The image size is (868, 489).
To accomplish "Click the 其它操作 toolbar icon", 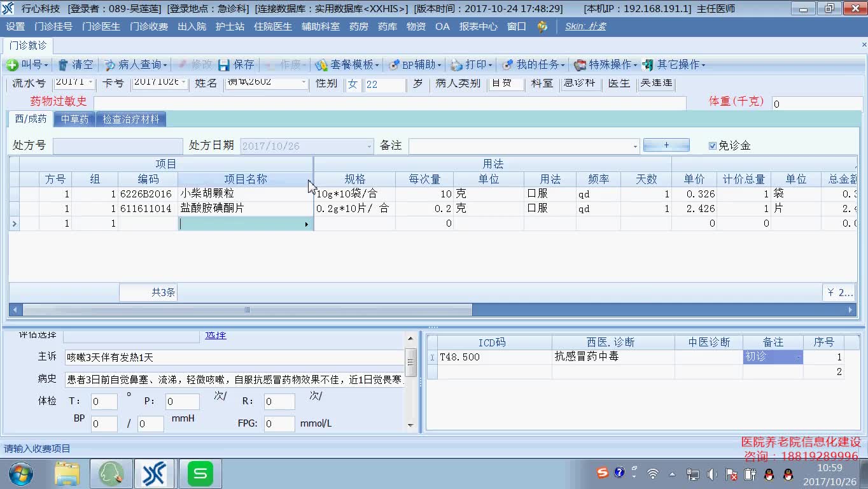I will click(x=648, y=65).
